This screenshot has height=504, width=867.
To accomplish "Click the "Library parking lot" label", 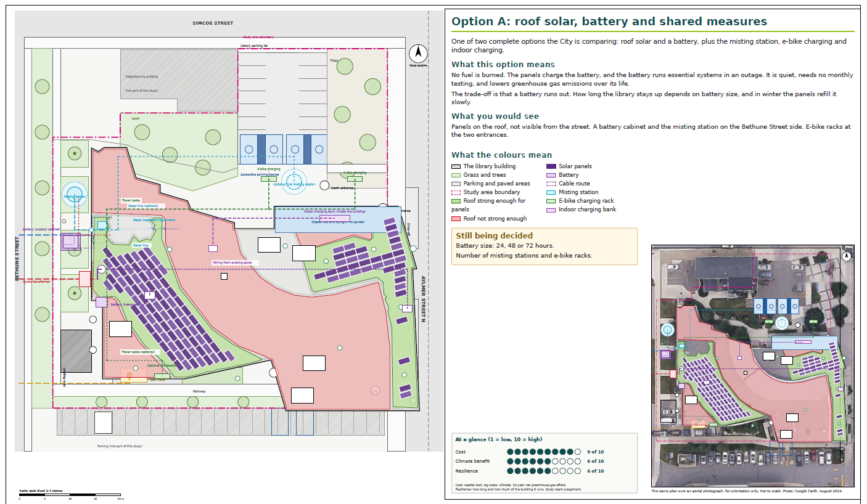I will [x=254, y=46].
